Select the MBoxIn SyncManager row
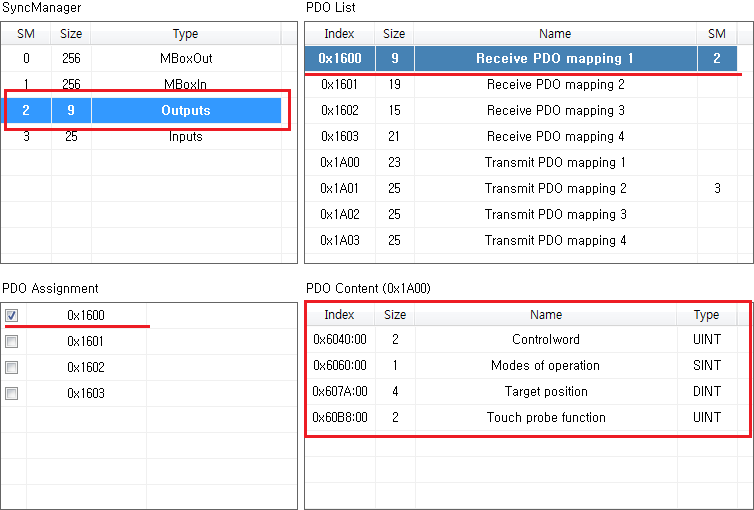Image resolution: width=754 pixels, height=510 pixels. pos(186,84)
